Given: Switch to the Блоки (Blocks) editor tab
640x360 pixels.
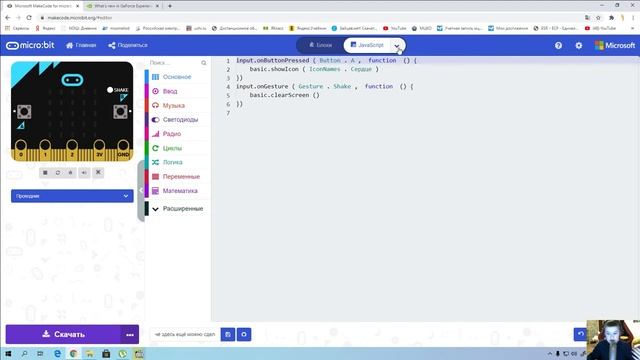Looking at the screenshot, I should pos(320,45).
